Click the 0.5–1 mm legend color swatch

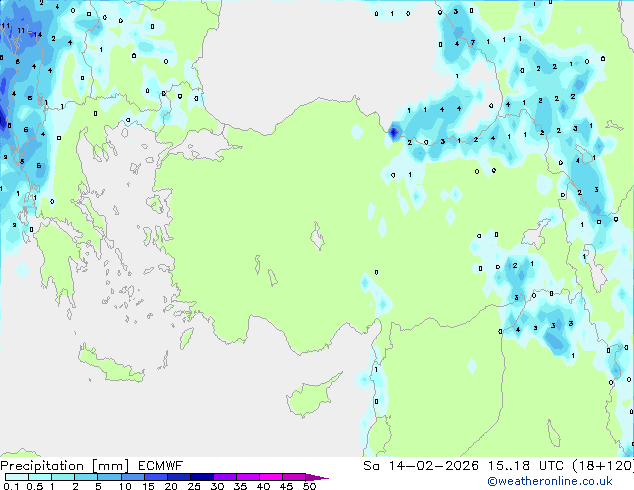click(x=40, y=477)
